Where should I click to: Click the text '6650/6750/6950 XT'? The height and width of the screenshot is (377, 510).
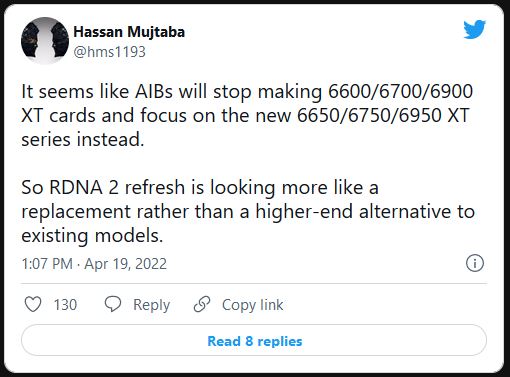coord(383,115)
